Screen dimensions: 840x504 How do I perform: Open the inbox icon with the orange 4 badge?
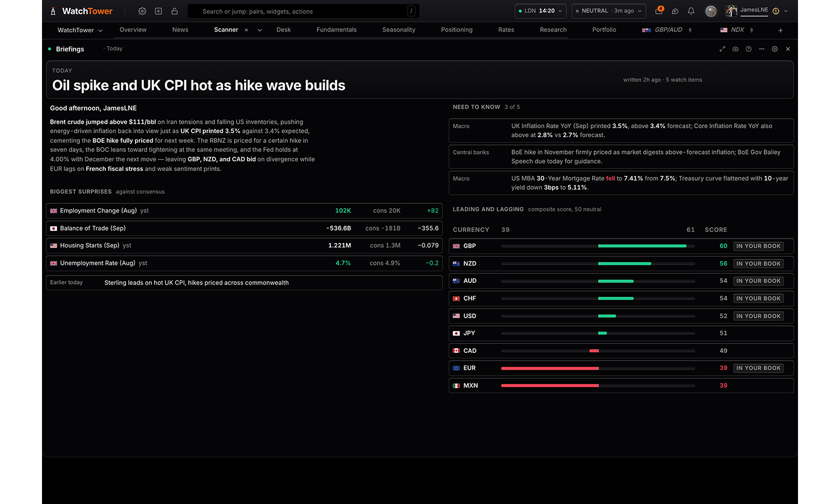click(x=659, y=11)
